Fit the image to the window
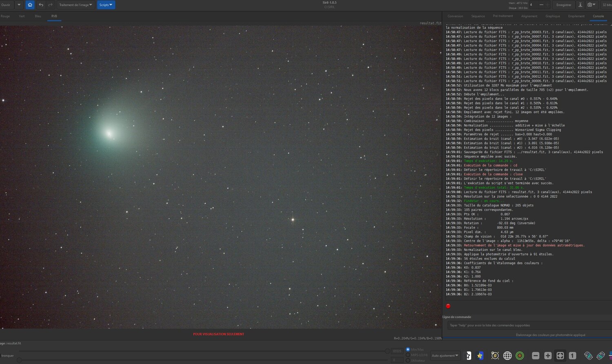Image resolution: width=612 pixels, height=364 pixels. (x=560, y=356)
